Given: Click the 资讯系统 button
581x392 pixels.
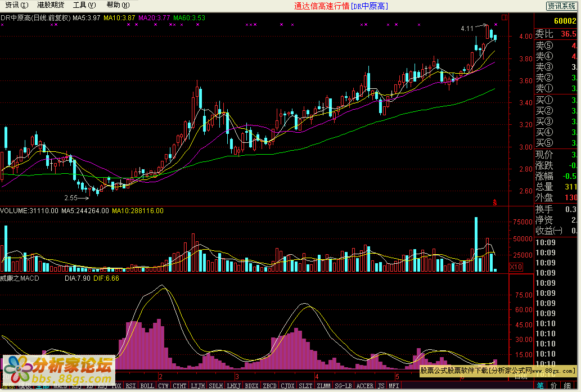Looking at the screenshot, I should tap(561, 6).
